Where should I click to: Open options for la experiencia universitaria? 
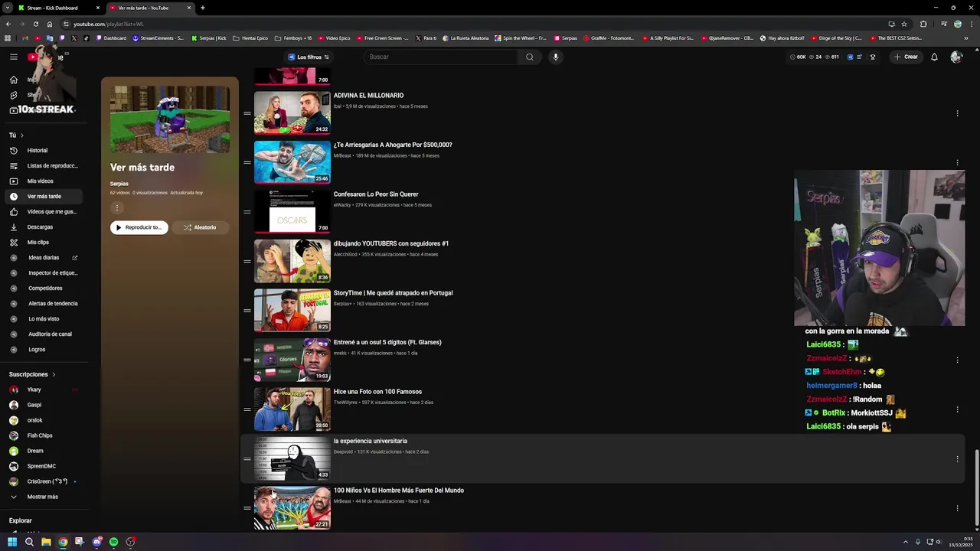pyautogui.click(x=957, y=458)
